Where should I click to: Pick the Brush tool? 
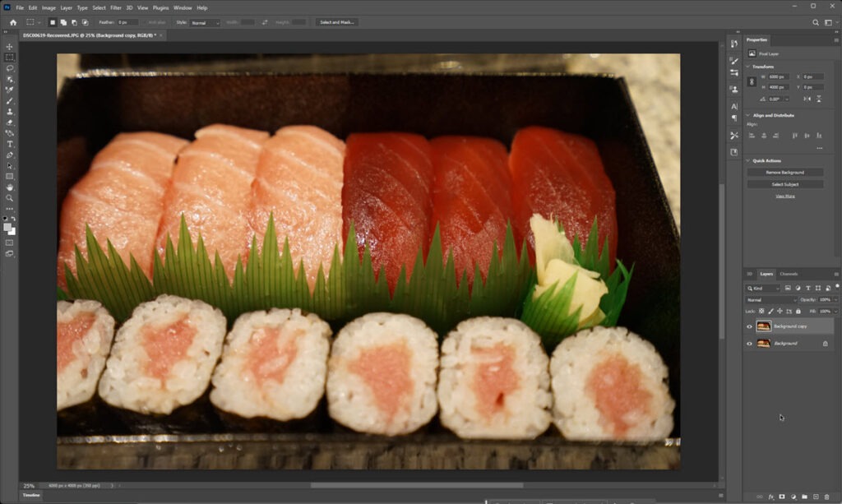pos(10,101)
